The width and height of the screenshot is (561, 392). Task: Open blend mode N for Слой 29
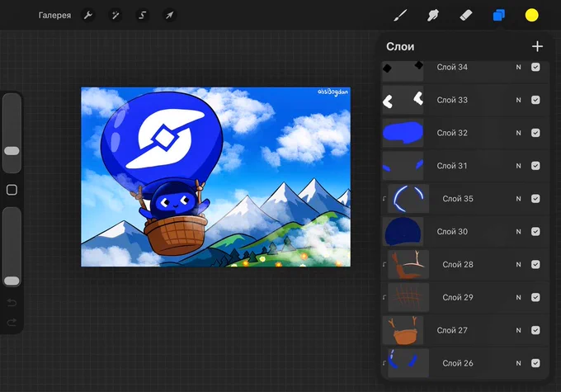(x=518, y=297)
